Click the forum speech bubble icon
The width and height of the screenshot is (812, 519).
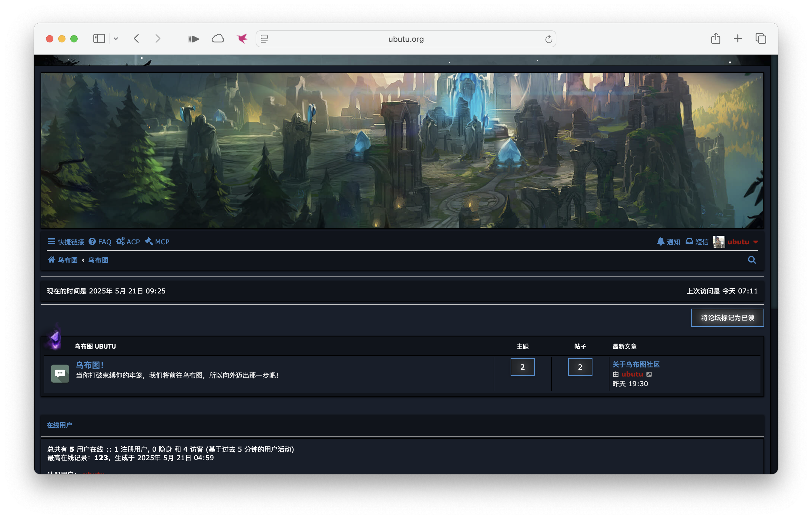click(x=60, y=373)
